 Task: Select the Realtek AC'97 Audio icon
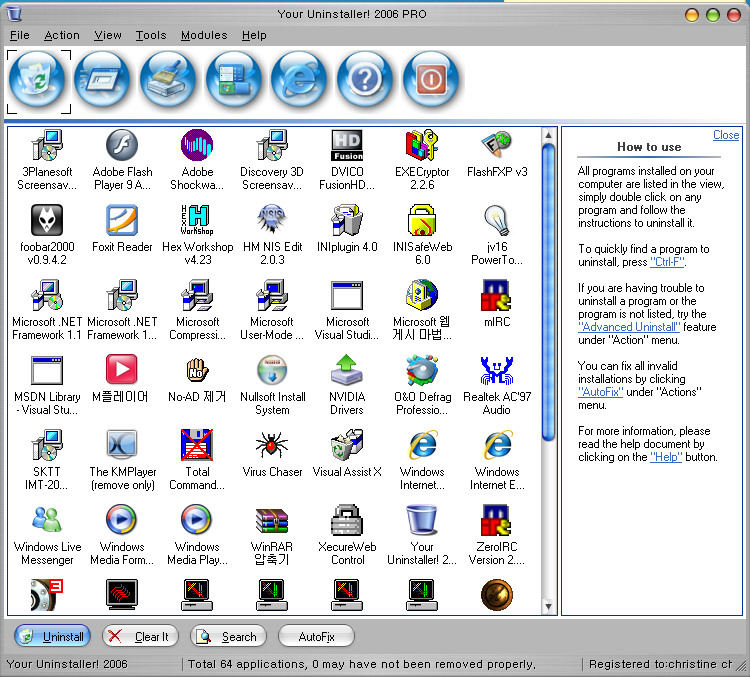497,370
